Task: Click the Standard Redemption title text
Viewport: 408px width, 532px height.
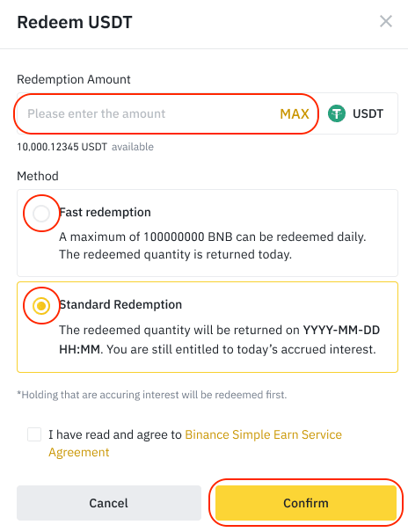Action: click(120, 304)
